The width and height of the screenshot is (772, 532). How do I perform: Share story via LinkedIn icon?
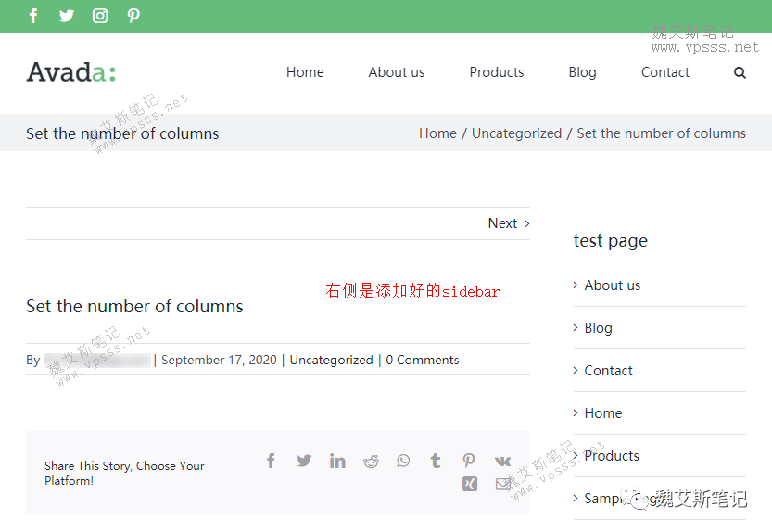[x=337, y=461]
